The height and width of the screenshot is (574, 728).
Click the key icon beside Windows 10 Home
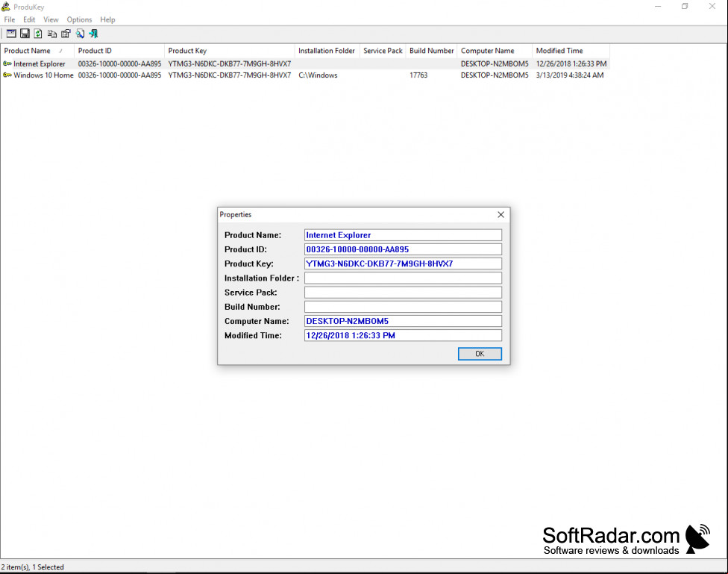[x=7, y=75]
